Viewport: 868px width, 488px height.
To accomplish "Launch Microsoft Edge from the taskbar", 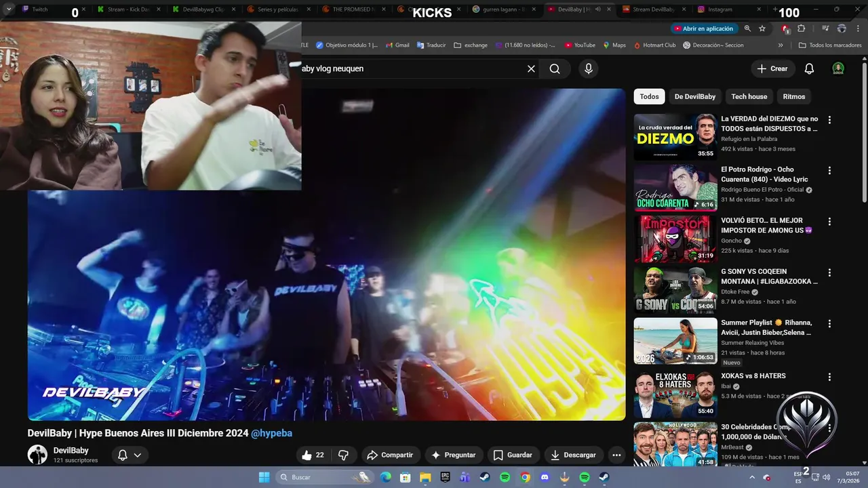I will coord(385,477).
